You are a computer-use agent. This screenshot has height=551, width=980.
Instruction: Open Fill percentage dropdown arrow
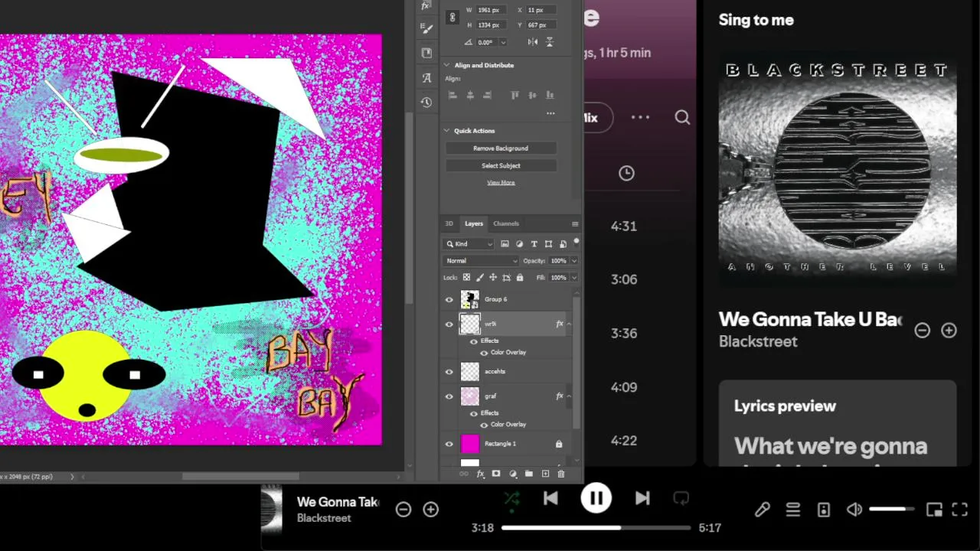[x=573, y=278]
